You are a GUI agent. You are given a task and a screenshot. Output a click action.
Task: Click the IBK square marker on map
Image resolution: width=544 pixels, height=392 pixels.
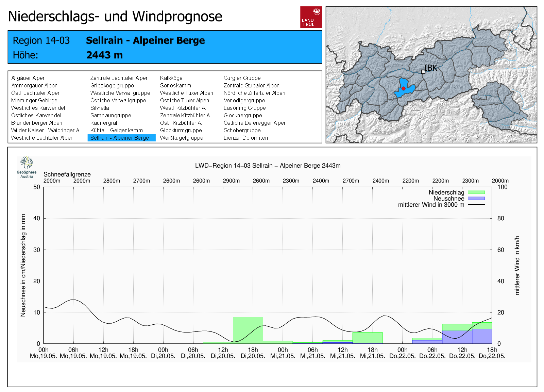[423, 72]
